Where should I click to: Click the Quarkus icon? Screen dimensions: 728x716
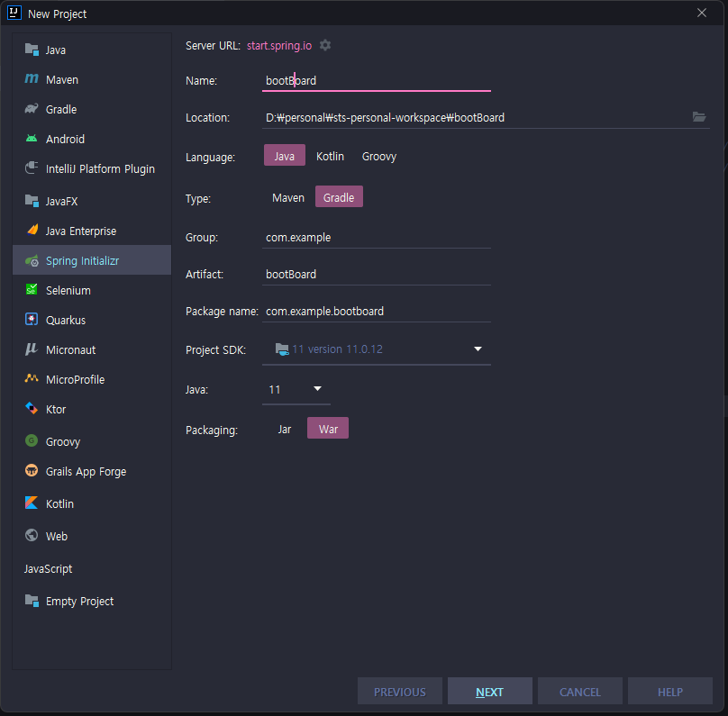[x=32, y=319]
